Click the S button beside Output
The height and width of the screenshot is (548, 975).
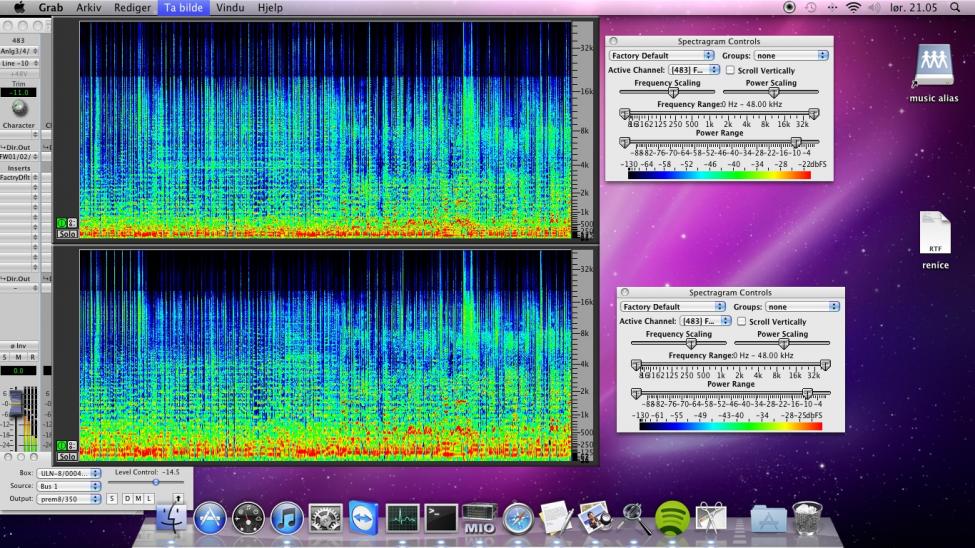coord(112,498)
